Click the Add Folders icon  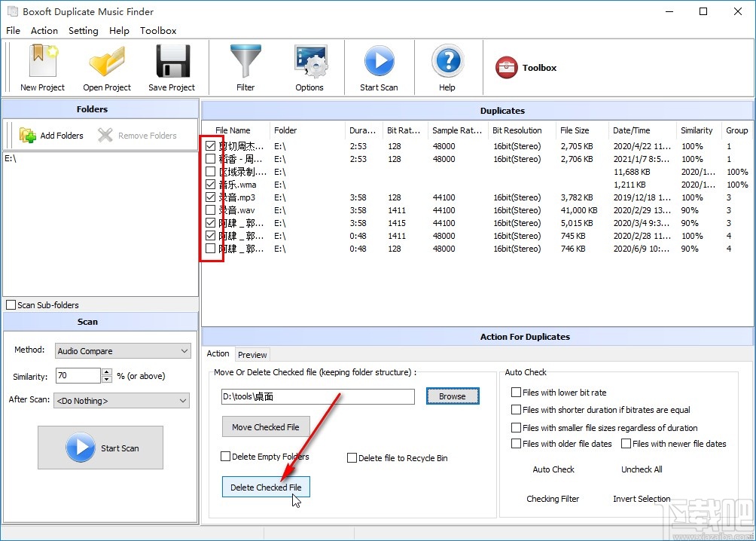[27, 135]
